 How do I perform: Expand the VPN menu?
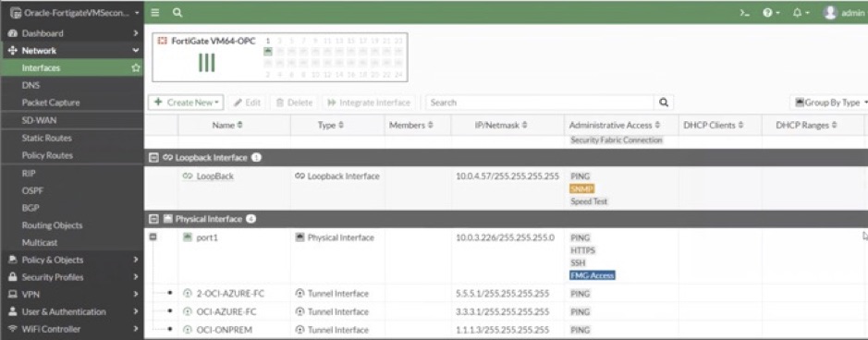136,295
